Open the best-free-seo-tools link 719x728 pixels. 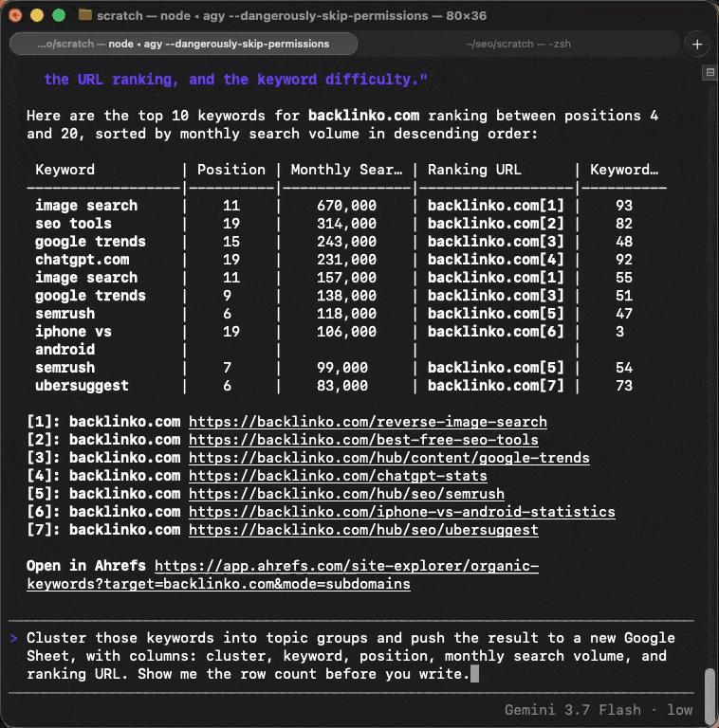point(363,440)
